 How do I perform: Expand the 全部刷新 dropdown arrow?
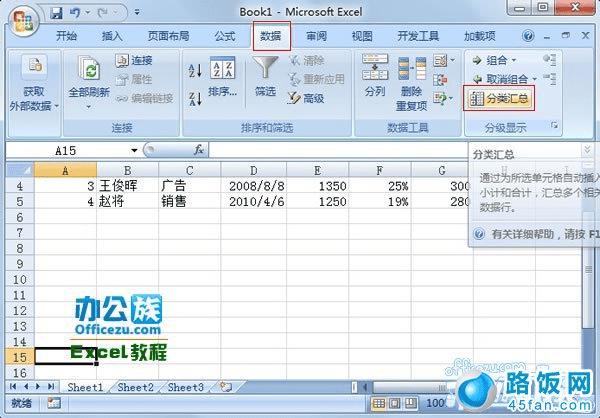click(89, 107)
